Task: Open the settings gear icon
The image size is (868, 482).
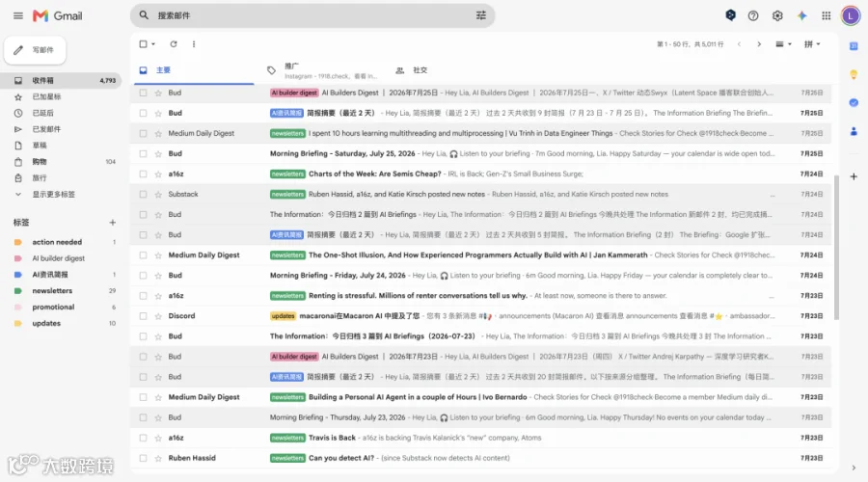Action: pos(777,15)
